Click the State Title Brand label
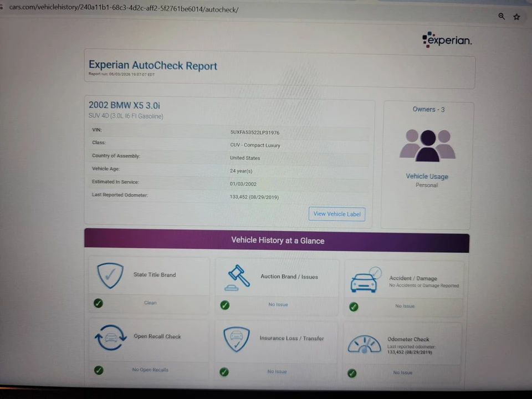This screenshot has height=399, width=532. pos(155,275)
